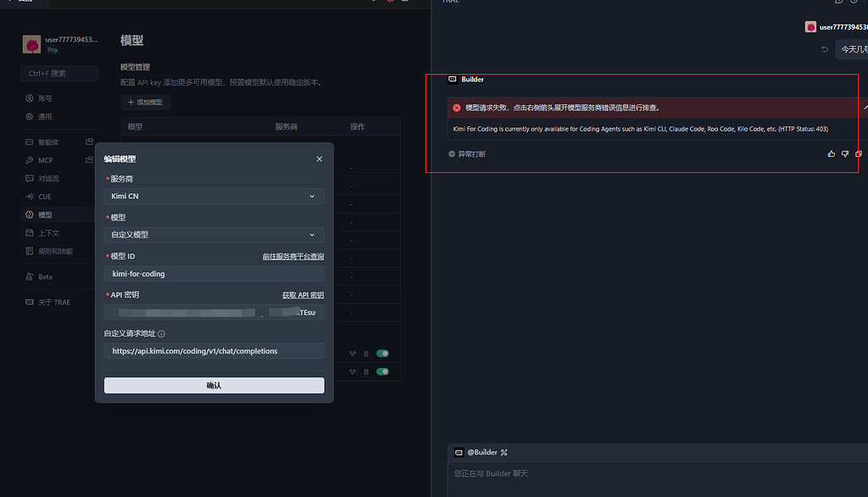Screen dimensions: 868x497
Task: Click the sidebar user avatar
Action: [31, 44]
